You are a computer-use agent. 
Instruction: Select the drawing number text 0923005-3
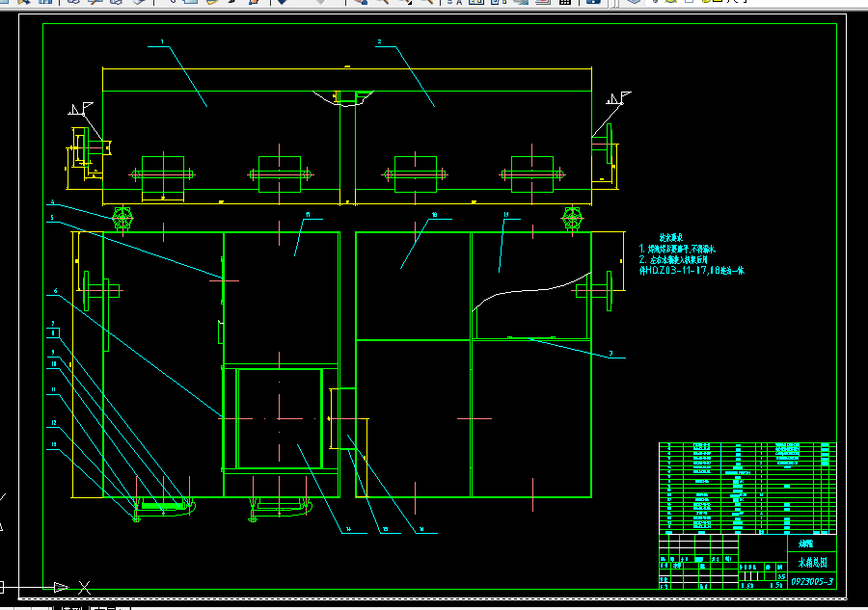[x=812, y=582]
